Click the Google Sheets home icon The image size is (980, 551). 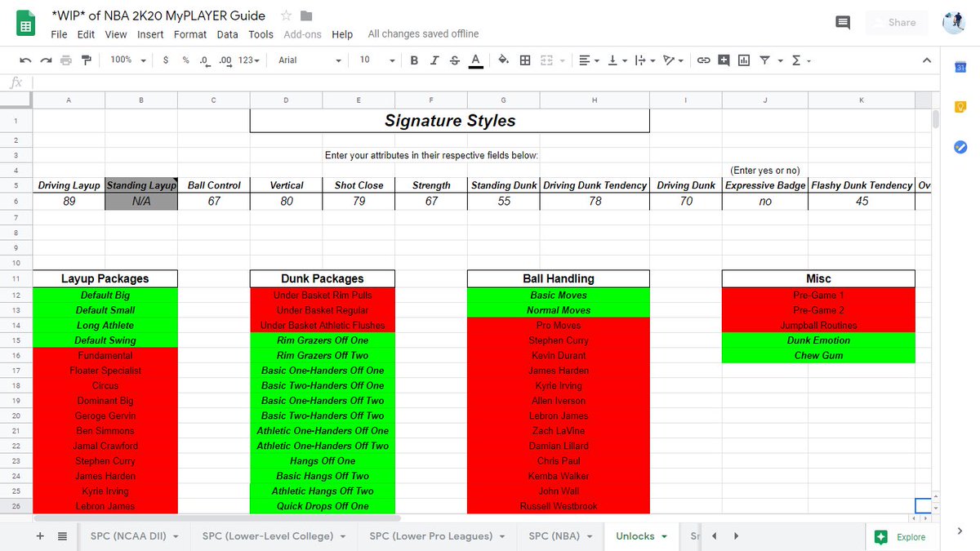[25, 24]
